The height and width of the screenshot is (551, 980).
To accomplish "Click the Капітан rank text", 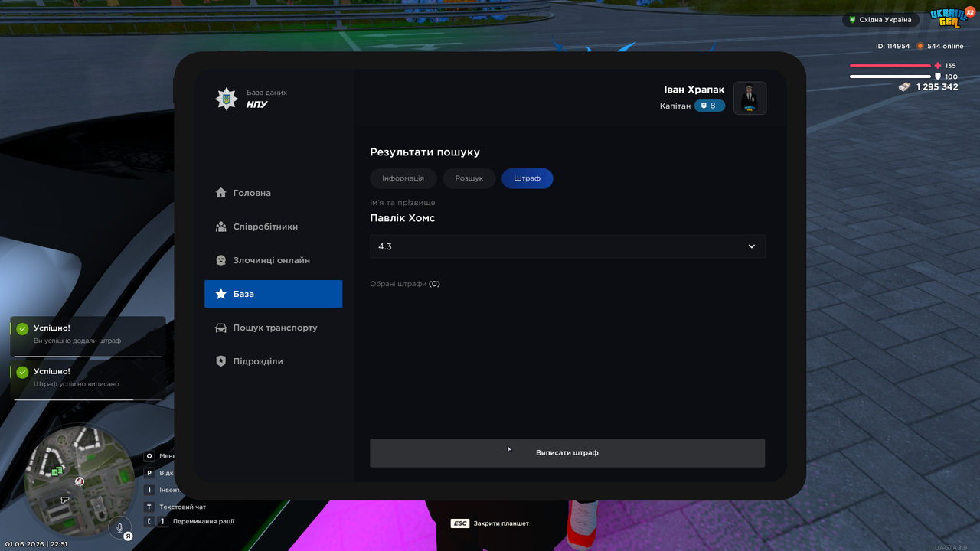I will (x=675, y=106).
